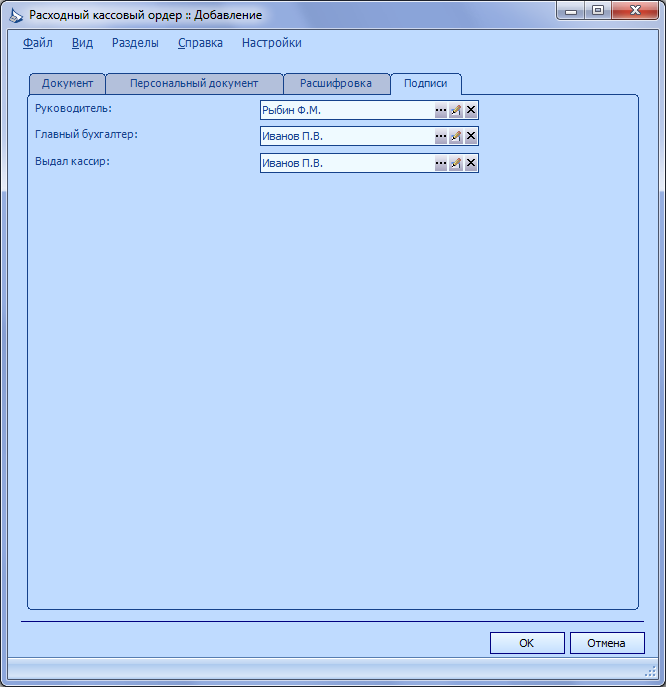Open the Файл menu

click(x=38, y=43)
